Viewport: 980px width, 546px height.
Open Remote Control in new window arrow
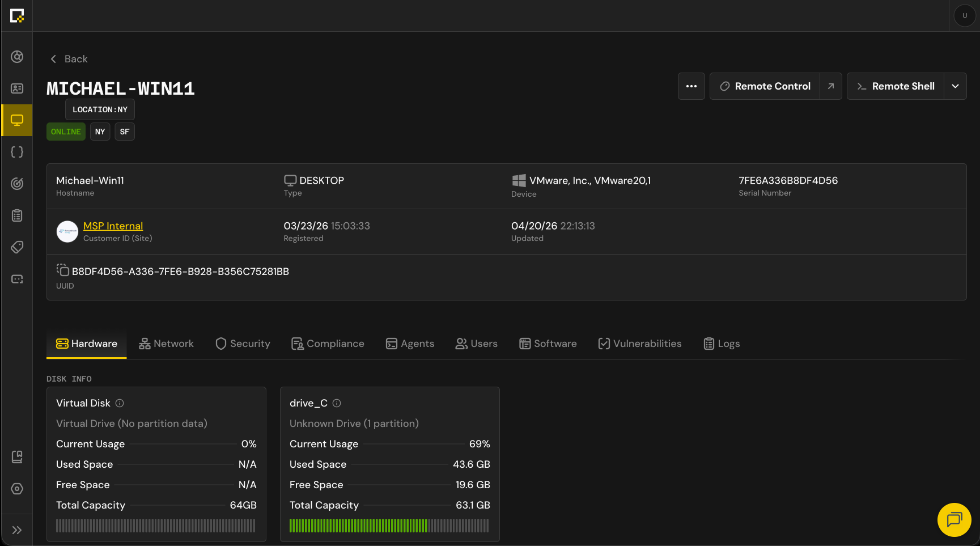831,86
